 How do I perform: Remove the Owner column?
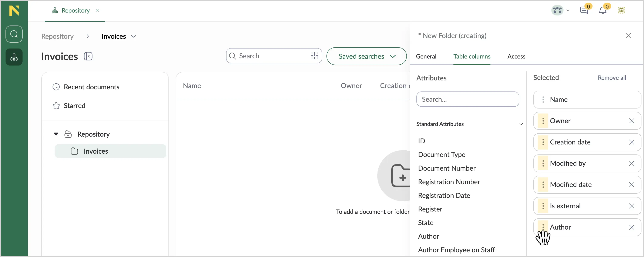tap(631, 121)
